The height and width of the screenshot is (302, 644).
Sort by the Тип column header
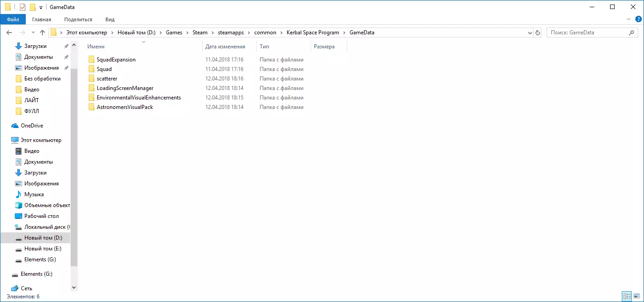(x=264, y=47)
